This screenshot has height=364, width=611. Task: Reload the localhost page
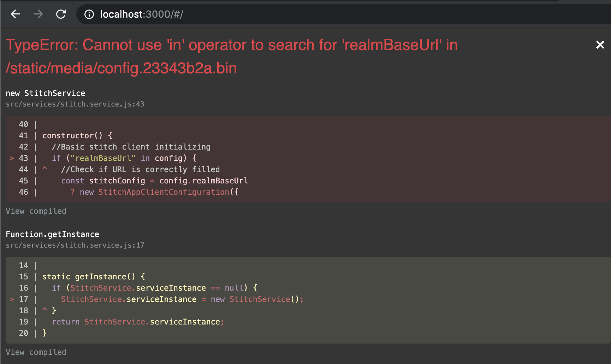tap(61, 14)
